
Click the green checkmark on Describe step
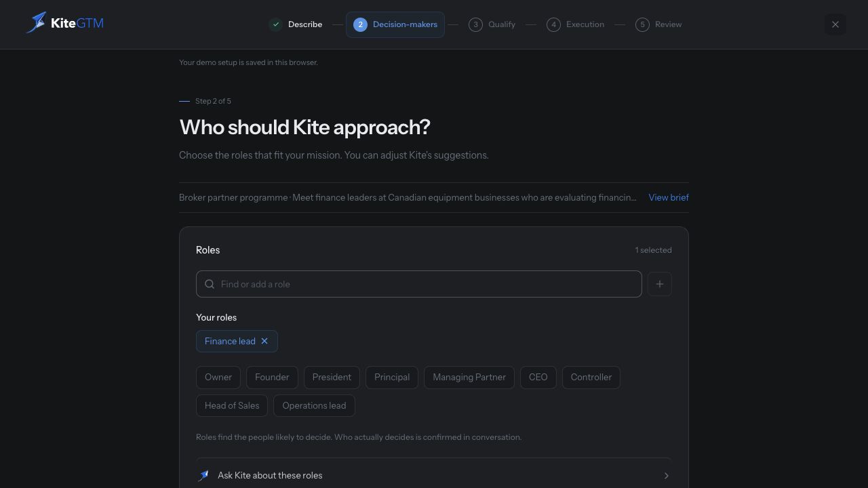pyautogui.click(x=276, y=24)
